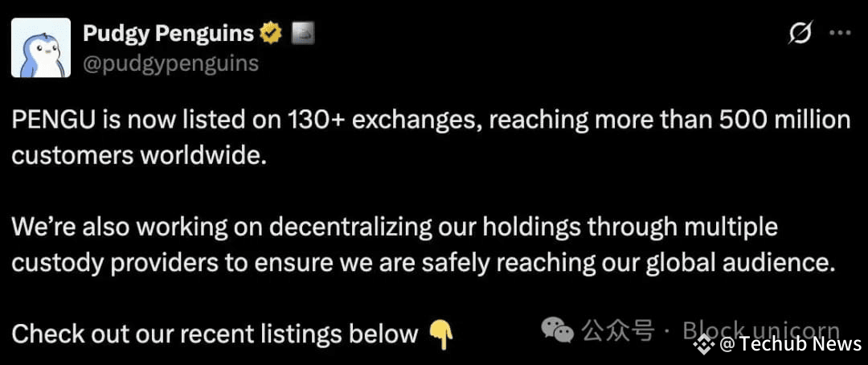The width and height of the screenshot is (868, 365).
Task: Open the Grok slashed-circle icon
Action: (800, 35)
